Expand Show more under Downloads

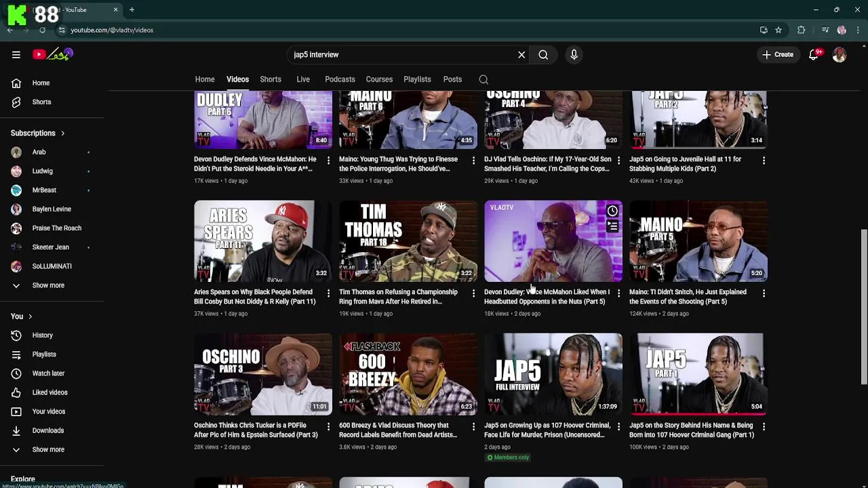[52, 449]
